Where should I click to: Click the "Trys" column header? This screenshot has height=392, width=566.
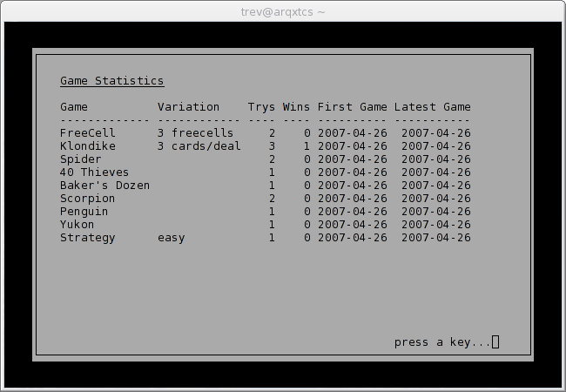click(261, 107)
